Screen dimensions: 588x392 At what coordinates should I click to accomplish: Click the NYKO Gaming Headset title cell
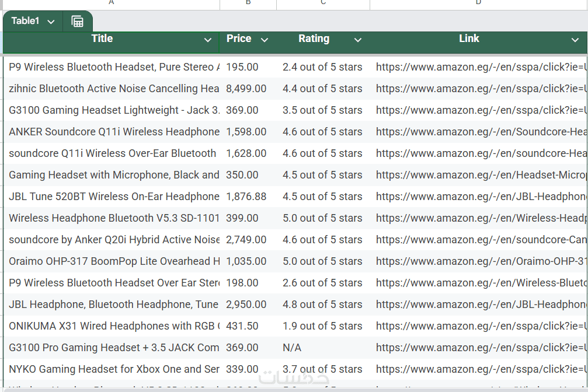pos(114,369)
